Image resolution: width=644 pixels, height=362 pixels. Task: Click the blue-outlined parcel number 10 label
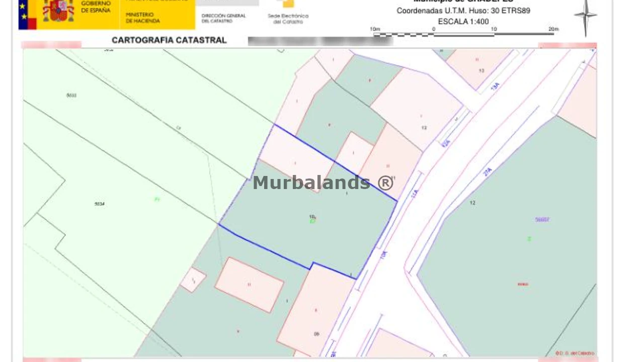pyautogui.click(x=312, y=217)
